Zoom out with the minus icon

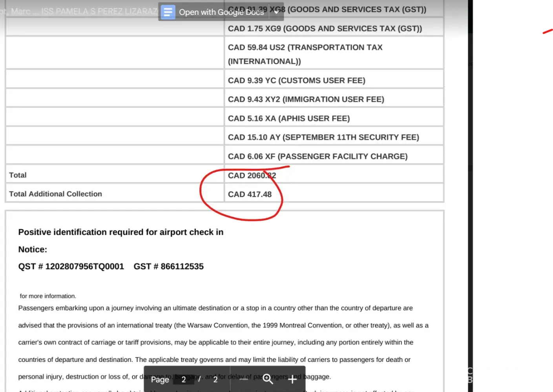(244, 379)
